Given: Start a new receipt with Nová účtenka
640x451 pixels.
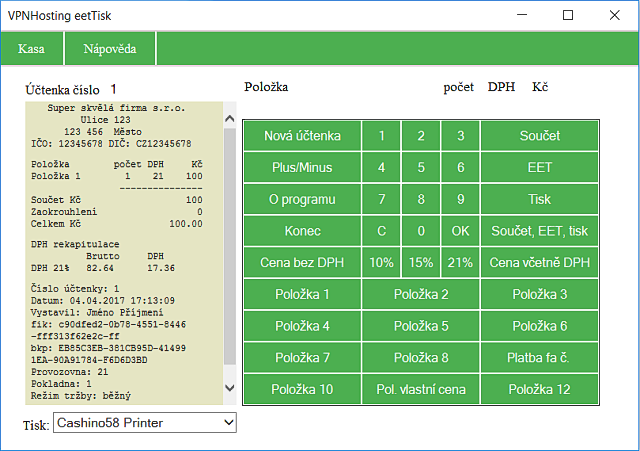Looking at the screenshot, I should pyautogui.click(x=302, y=136).
